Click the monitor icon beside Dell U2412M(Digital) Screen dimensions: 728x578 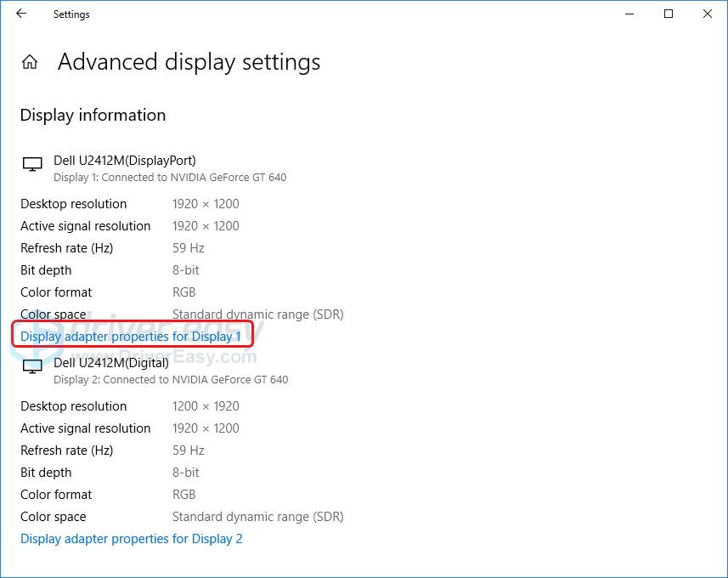[x=31, y=365]
